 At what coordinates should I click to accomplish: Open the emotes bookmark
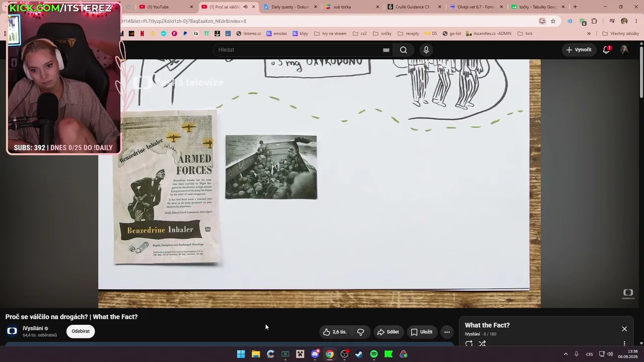(277, 34)
